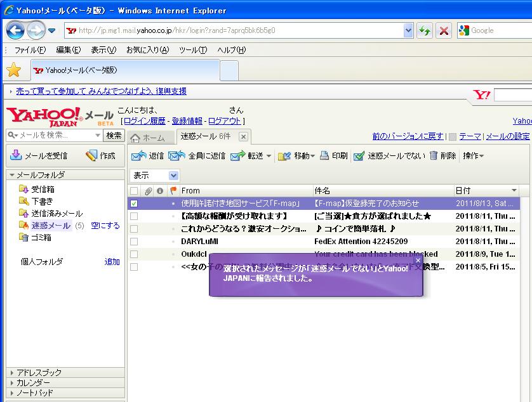Click into the メールを検索 search field
Viewport: 532px width, 402px height.
click(55, 135)
